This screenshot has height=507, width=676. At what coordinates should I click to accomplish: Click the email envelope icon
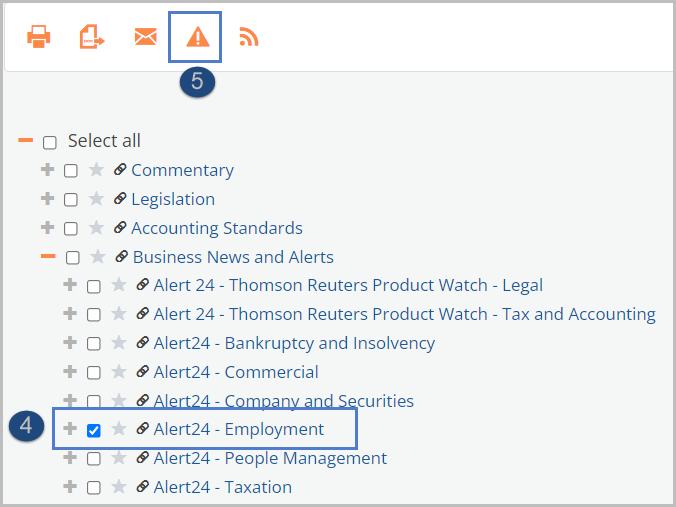coord(145,37)
